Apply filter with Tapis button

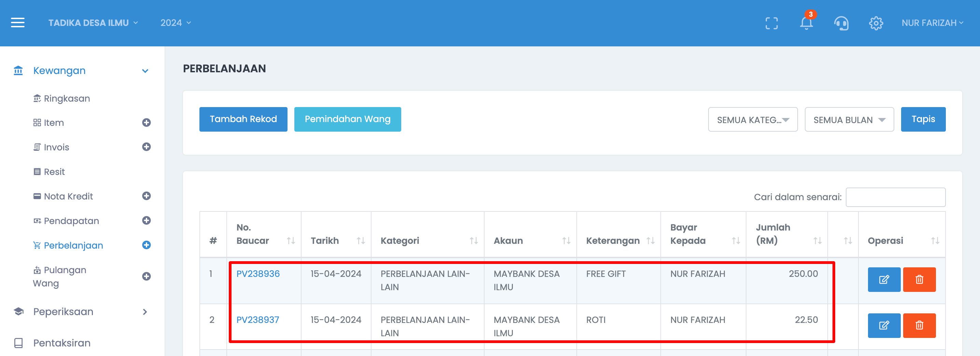[x=923, y=119]
